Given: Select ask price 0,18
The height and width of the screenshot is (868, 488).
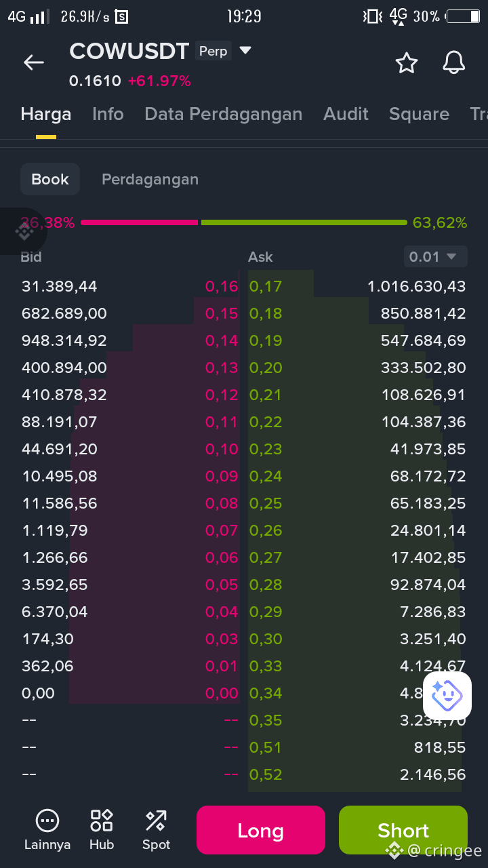Looking at the screenshot, I should pos(266,313).
